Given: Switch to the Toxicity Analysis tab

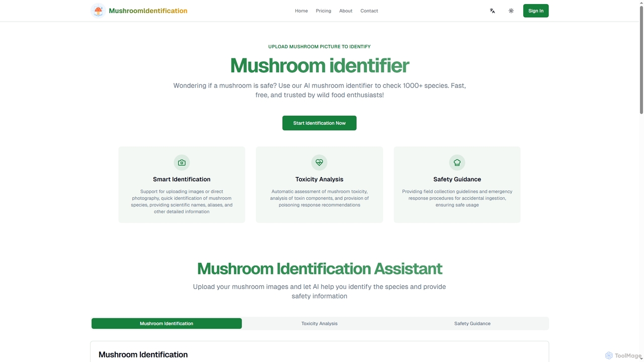Looking at the screenshot, I should pyautogui.click(x=319, y=323).
